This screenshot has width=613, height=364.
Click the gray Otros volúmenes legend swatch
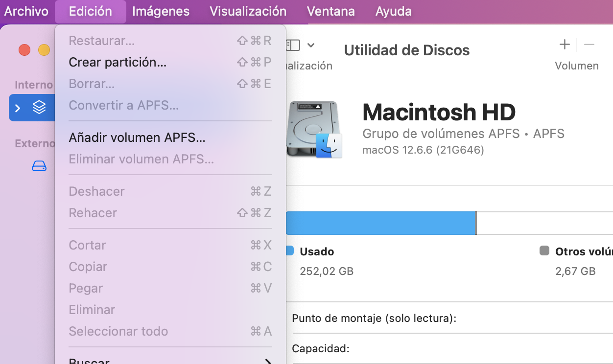[544, 251]
